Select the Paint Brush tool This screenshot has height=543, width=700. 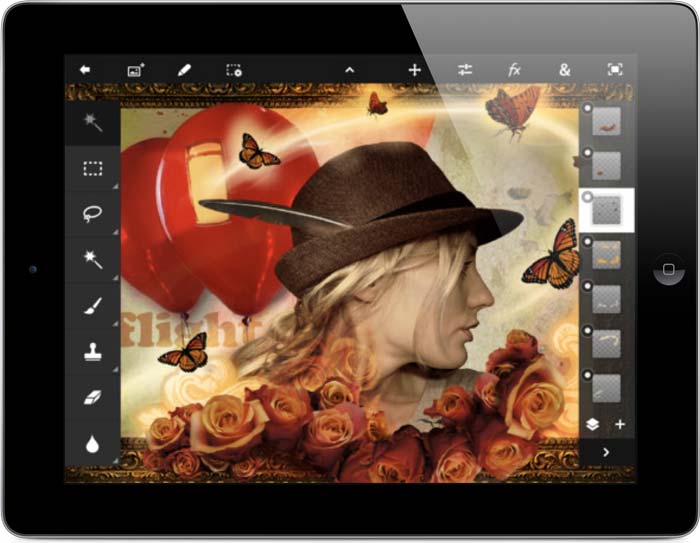coord(93,306)
